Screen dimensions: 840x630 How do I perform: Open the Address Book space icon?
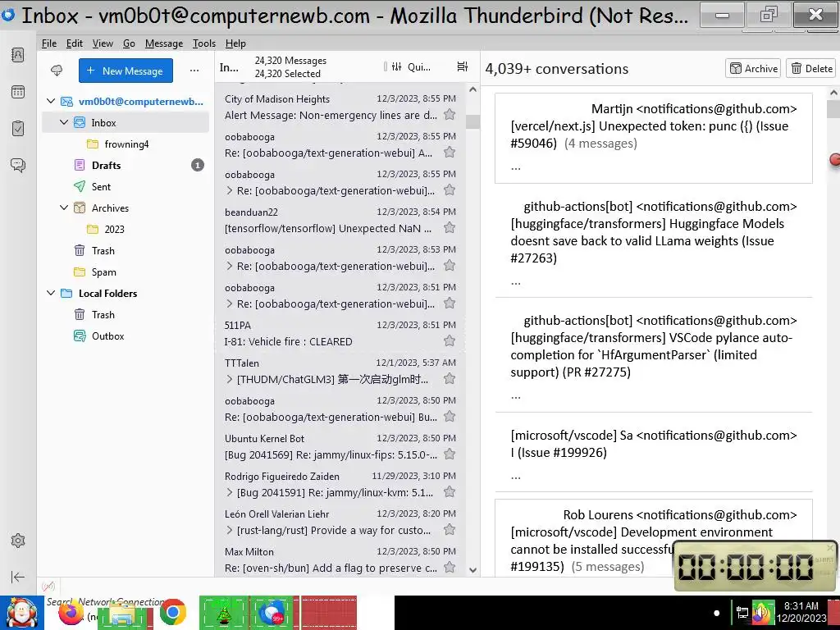(x=18, y=55)
